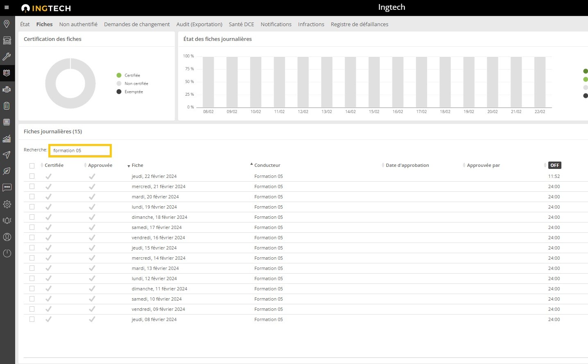Switch to the Infractions tab
Image resolution: width=588 pixels, height=364 pixels.
tap(311, 24)
